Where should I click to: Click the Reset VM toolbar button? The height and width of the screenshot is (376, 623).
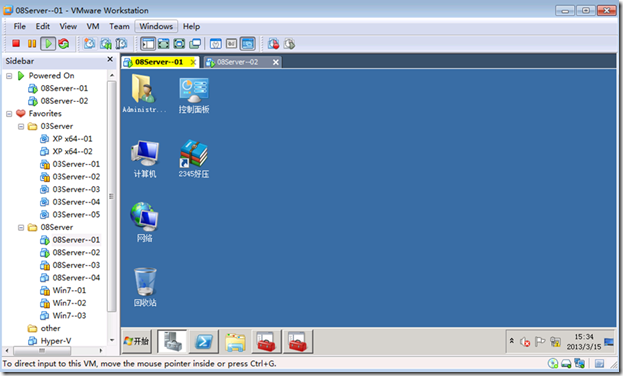pos(64,43)
